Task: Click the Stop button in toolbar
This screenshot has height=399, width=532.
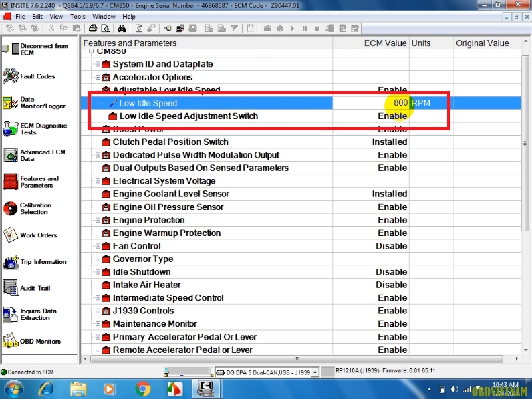Action: (317, 29)
